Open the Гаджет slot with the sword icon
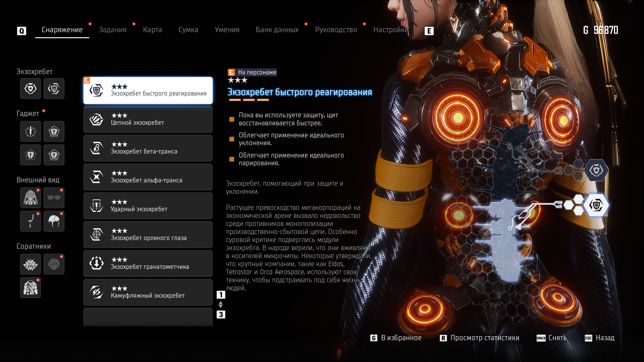The width and height of the screenshot is (644, 362). [31, 131]
